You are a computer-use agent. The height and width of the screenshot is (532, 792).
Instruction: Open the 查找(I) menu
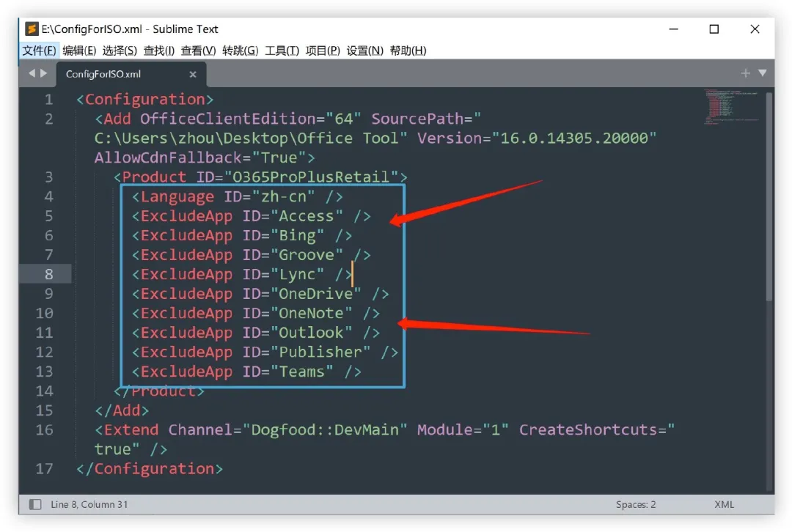pyautogui.click(x=159, y=51)
